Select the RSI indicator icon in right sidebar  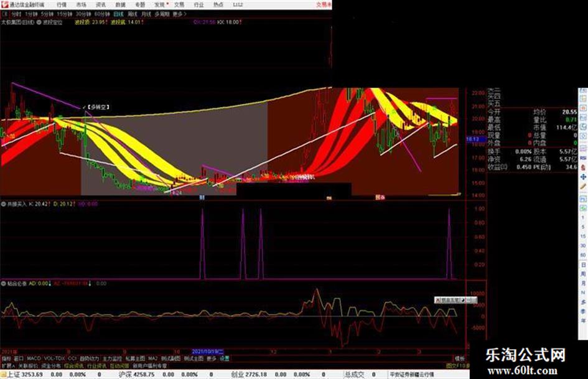[583, 157]
